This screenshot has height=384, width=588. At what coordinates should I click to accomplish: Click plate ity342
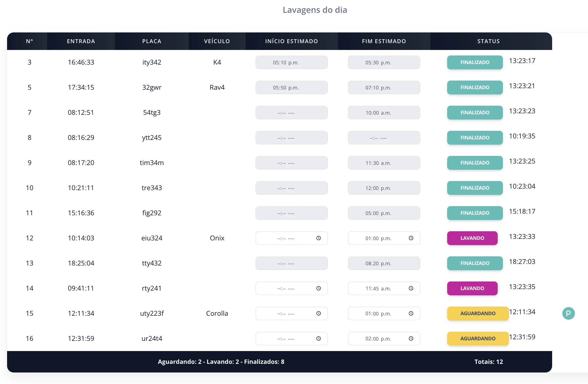click(152, 62)
